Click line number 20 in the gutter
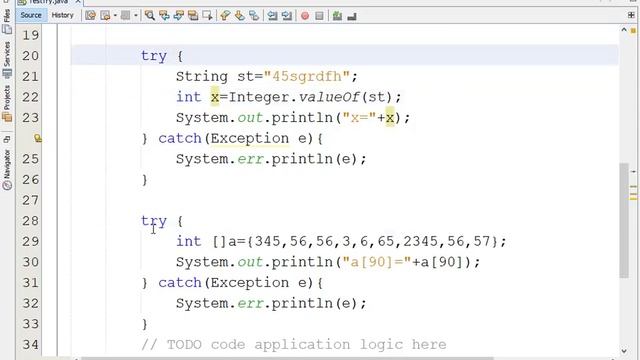The image size is (640, 360). pos(31,56)
